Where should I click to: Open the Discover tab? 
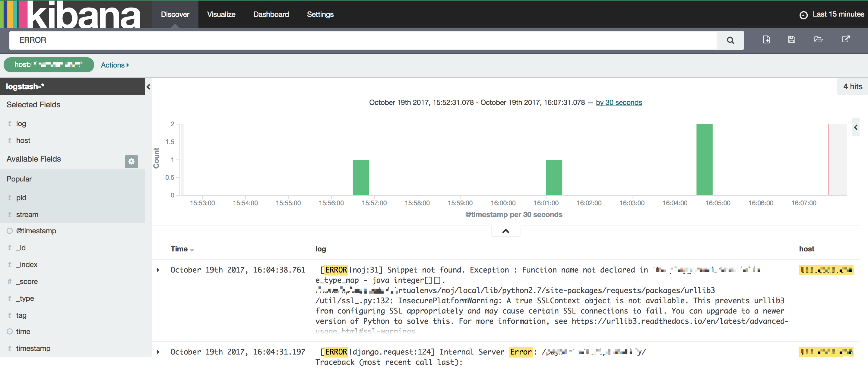[175, 14]
